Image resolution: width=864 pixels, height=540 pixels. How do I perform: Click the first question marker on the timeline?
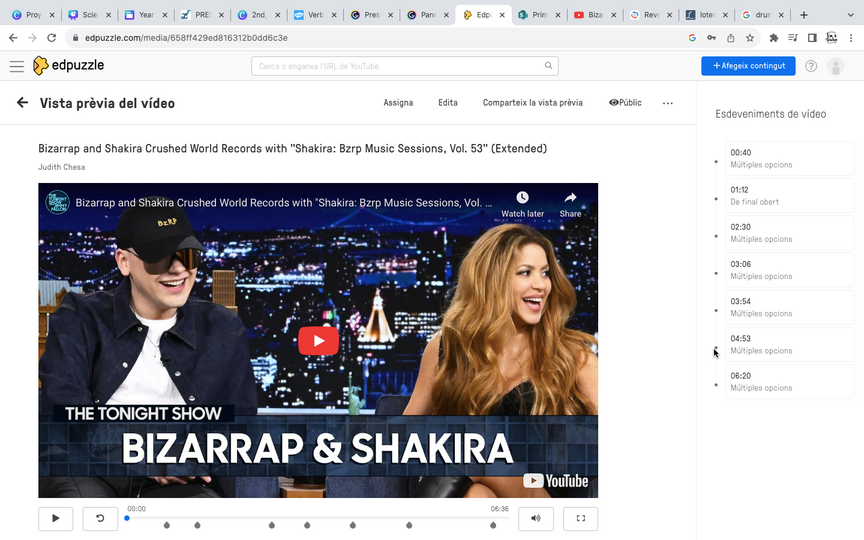click(x=167, y=525)
